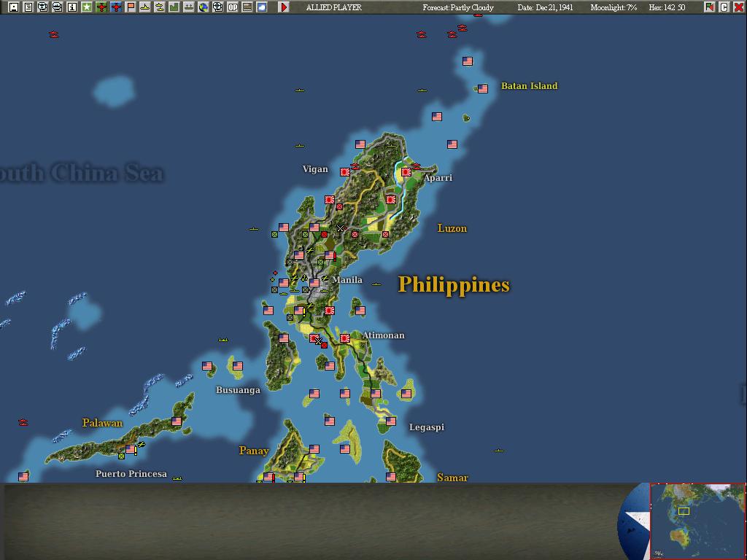
Task: Select red enemy task force in top-left sea
Action: pos(54,34)
